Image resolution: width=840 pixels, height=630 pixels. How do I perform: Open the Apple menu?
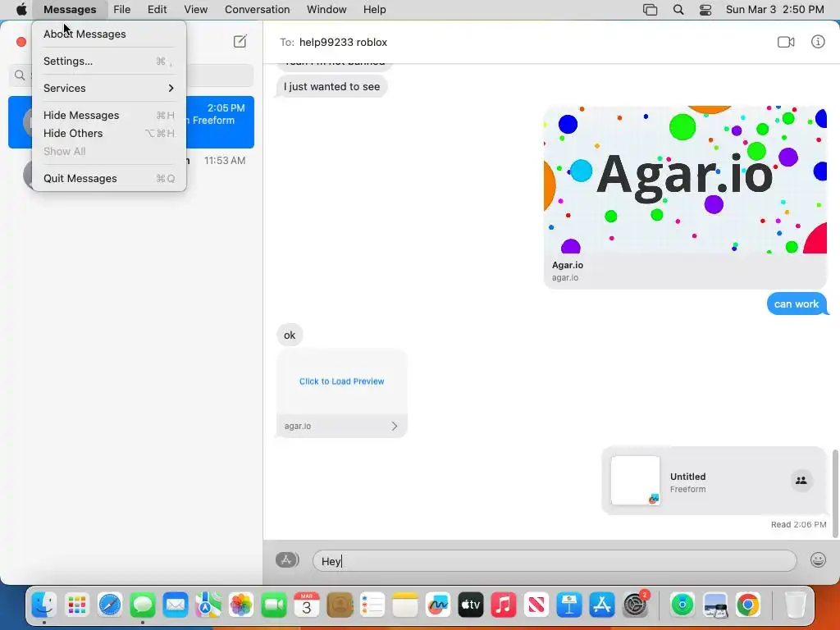click(21, 10)
